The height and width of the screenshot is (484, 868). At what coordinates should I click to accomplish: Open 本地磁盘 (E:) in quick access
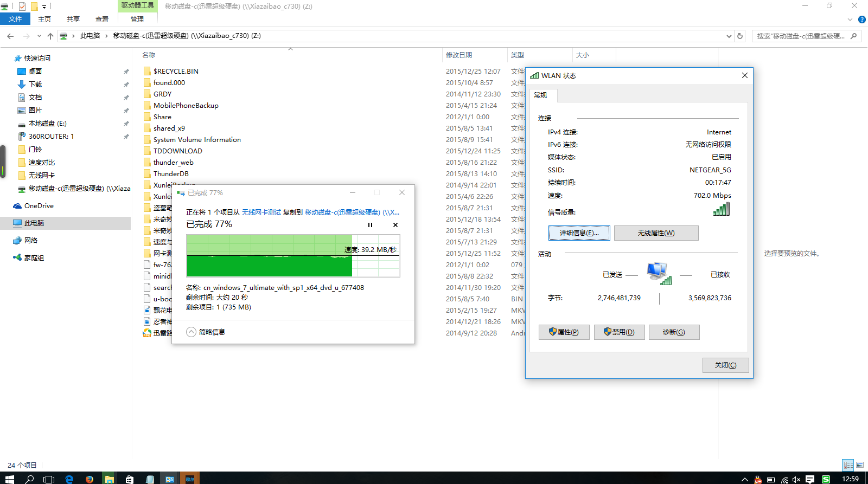point(47,124)
